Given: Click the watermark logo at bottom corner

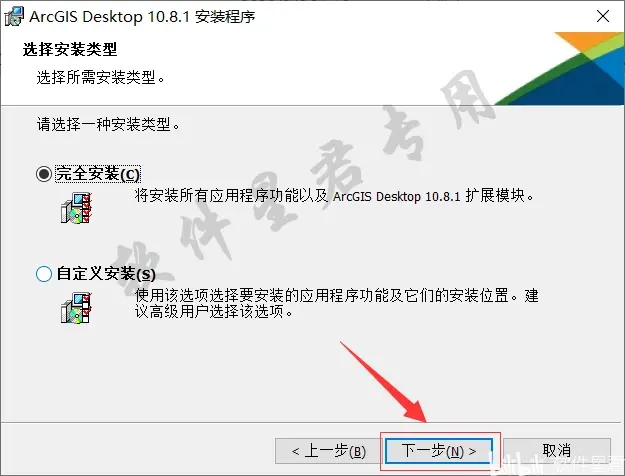Looking at the screenshot, I should tap(558, 464).
